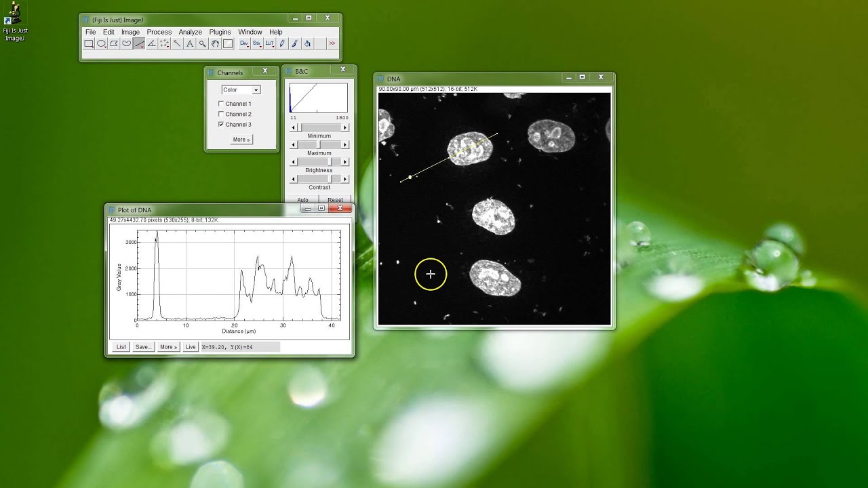Open the Color mode dropdown in Channels
Screen dimensions: 868x488
coord(241,89)
